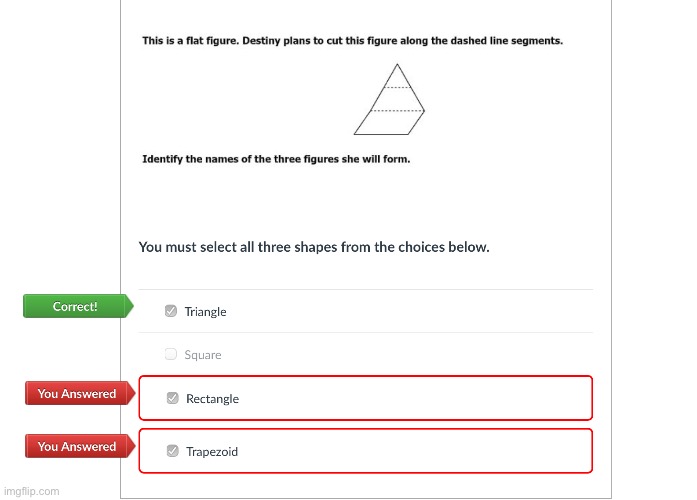Uncheck the Trapezoid checkbox
The image size is (697, 500).
[x=172, y=451]
